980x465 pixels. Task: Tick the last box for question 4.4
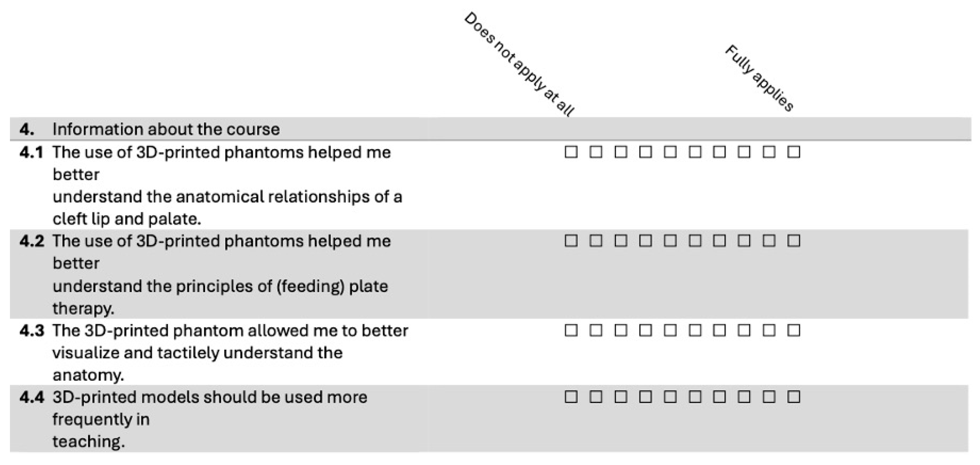click(794, 397)
